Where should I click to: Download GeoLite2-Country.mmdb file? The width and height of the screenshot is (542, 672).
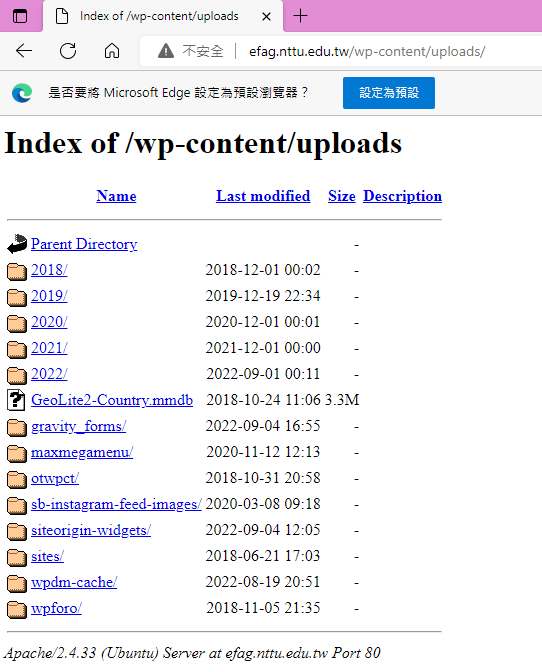pyautogui.click(x=112, y=400)
